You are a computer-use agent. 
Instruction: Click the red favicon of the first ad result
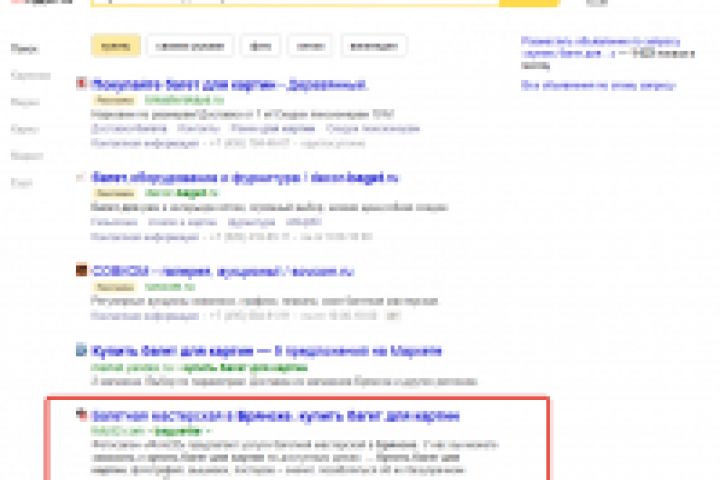pyautogui.click(x=81, y=83)
